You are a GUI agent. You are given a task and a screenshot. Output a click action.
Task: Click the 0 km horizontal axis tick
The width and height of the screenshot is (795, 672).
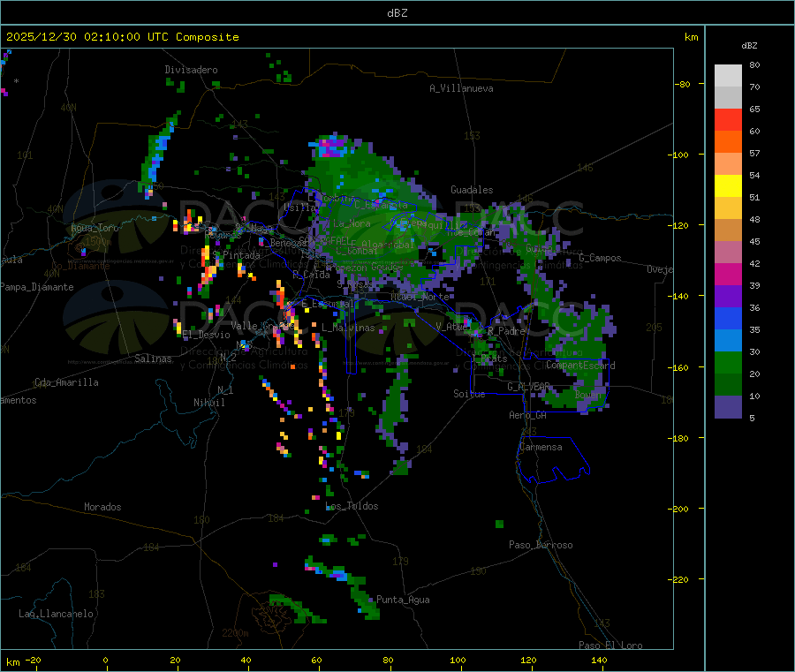(105, 660)
